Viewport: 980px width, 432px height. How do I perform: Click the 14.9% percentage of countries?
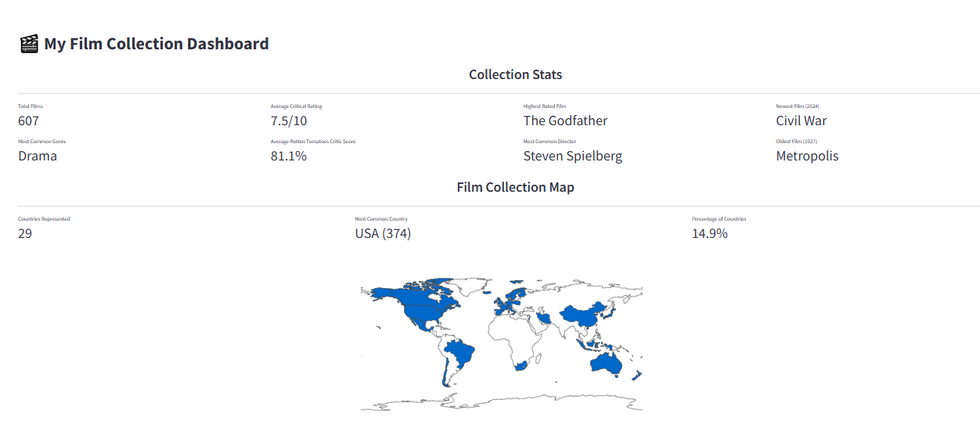[x=709, y=233]
